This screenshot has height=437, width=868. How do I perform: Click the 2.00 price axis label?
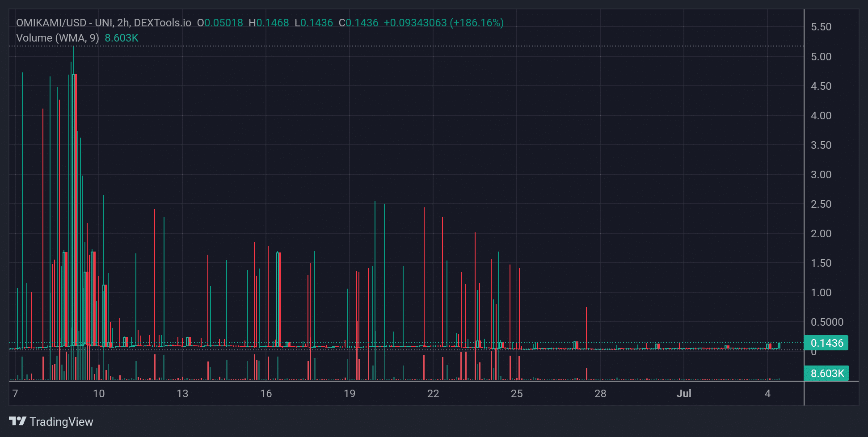click(x=821, y=234)
